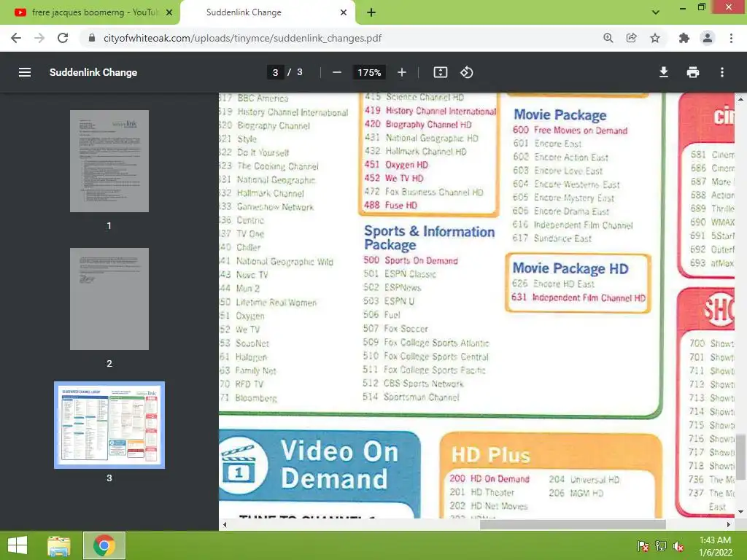This screenshot has width=747, height=560.
Task: Go back with the browser back arrow
Action: coord(16,38)
